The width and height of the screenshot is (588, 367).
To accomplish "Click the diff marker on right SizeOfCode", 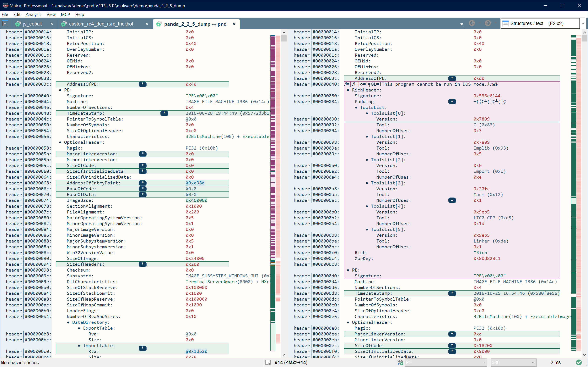I will tap(452, 346).
